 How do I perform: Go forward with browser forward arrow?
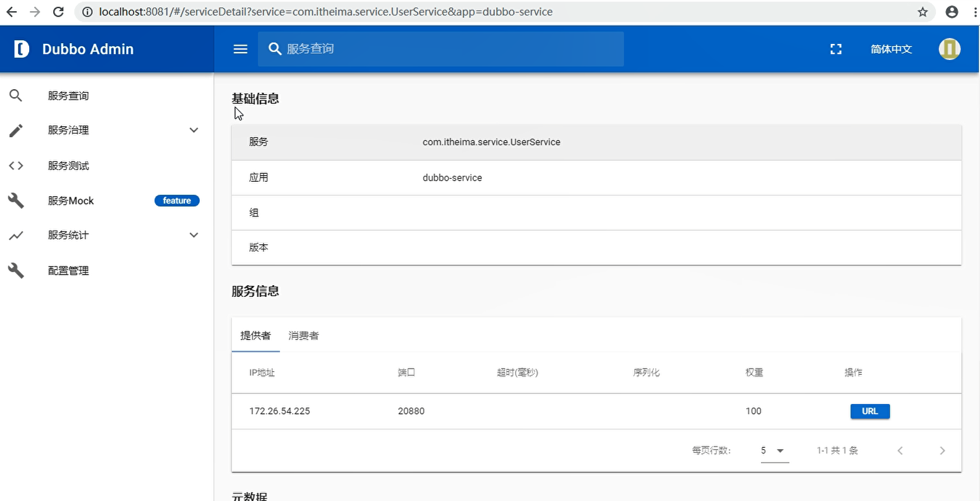[x=35, y=12]
